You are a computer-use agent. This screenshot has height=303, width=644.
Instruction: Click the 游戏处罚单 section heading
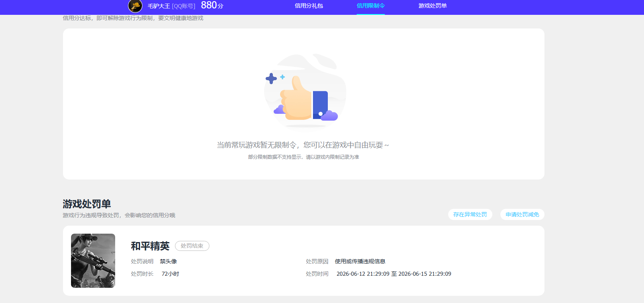coord(87,204)
